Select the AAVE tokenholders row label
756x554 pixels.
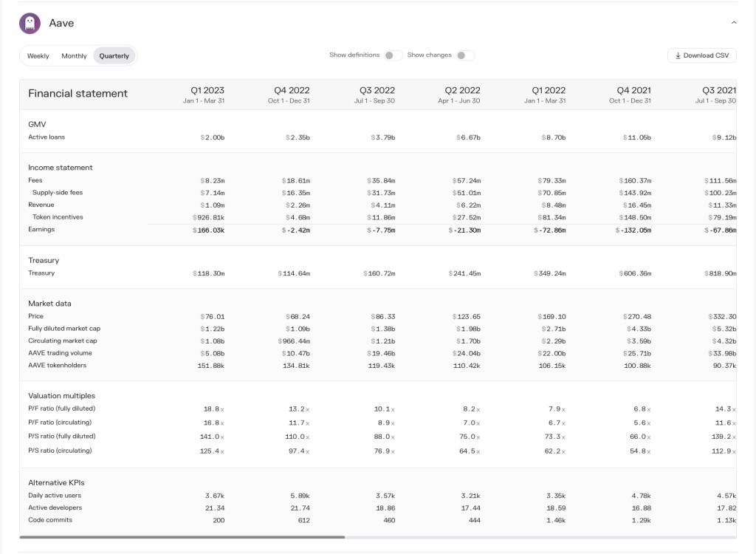[57, 366]
